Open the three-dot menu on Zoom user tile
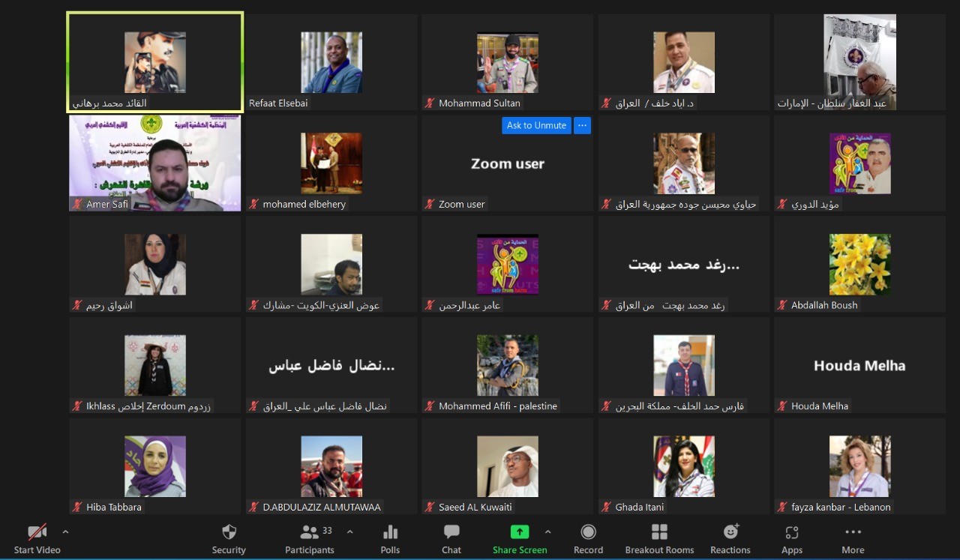960x560 pixels. click(582, 126)
